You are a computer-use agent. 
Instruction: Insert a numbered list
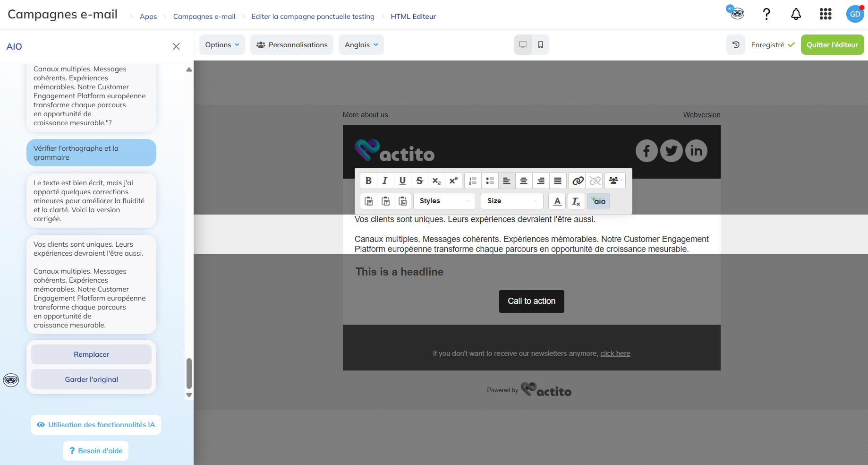pyautogui.click(x=473, y=181)
